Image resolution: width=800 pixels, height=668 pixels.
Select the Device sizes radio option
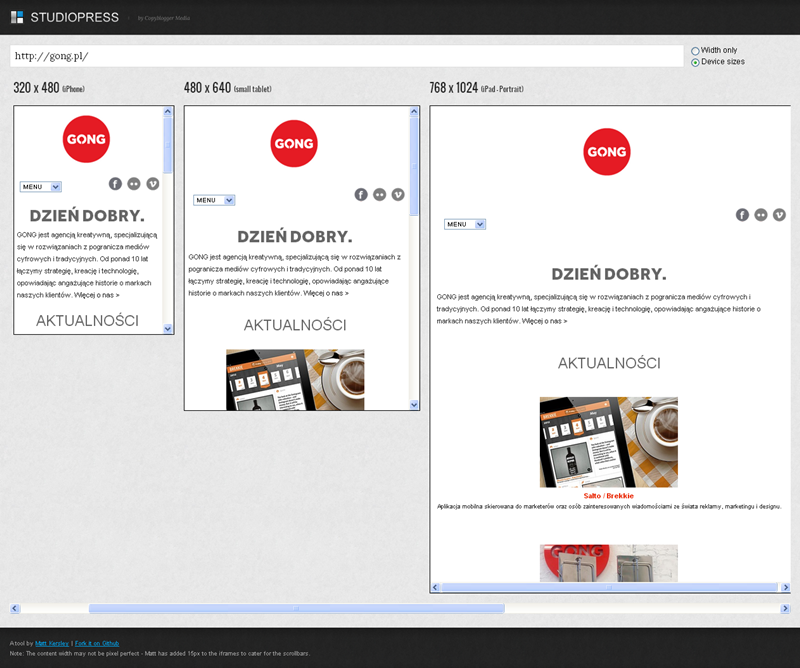click(x=696, y=62)
